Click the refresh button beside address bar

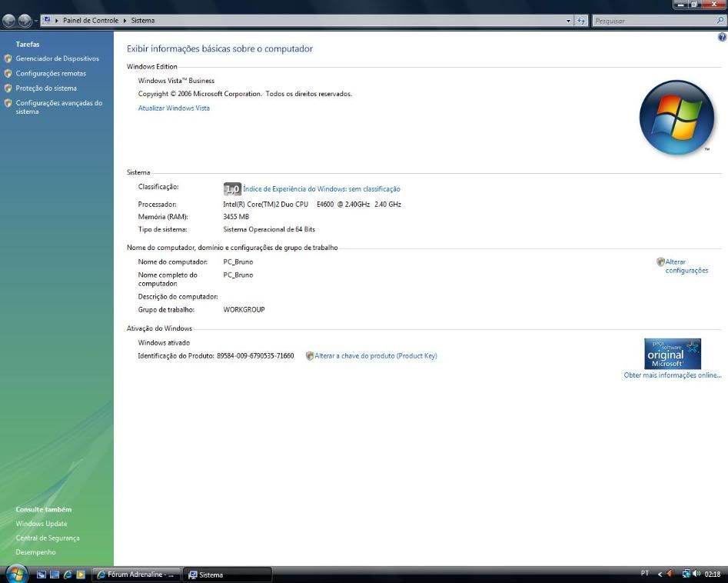(581, 21)
